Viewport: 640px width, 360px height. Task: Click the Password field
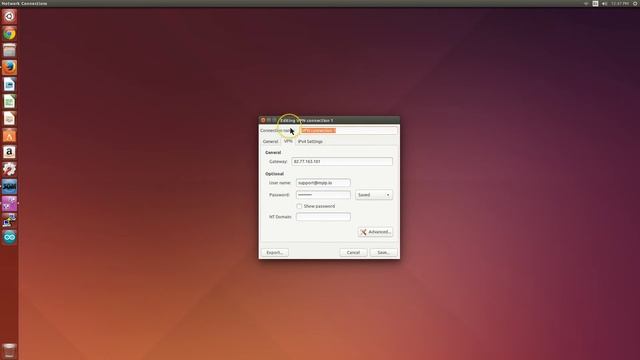(x=323, y=195)
